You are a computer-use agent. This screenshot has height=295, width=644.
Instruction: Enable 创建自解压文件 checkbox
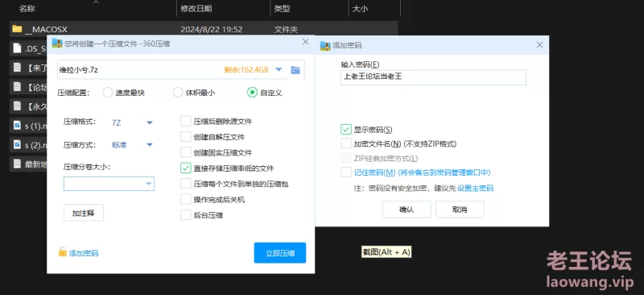pos(186,137)
